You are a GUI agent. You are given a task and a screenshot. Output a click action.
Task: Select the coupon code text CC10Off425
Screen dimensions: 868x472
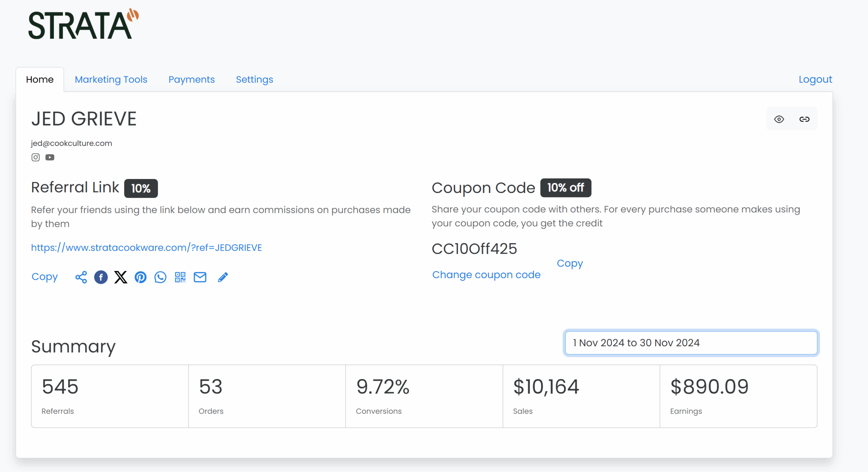pyautogui.click(x=474, y=249)
